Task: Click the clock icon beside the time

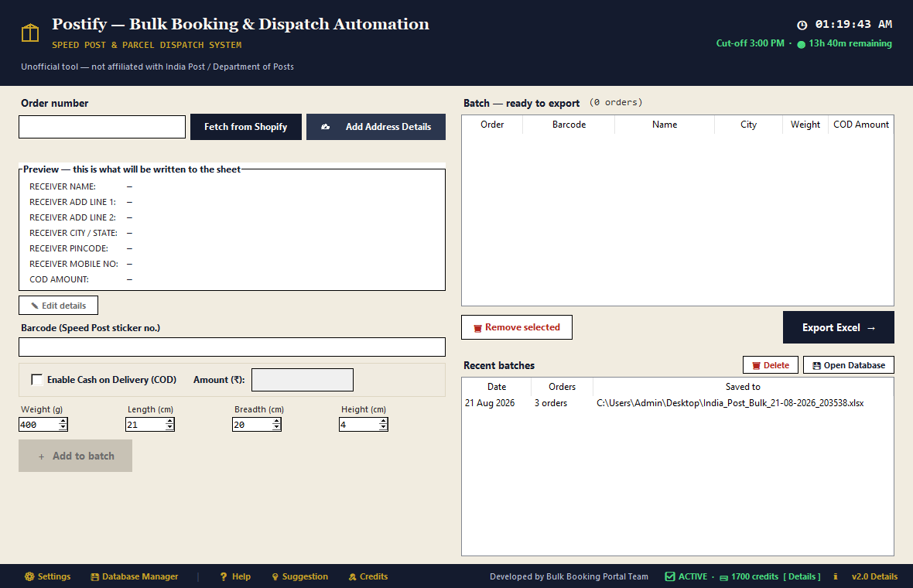Action: click(802, 25)
